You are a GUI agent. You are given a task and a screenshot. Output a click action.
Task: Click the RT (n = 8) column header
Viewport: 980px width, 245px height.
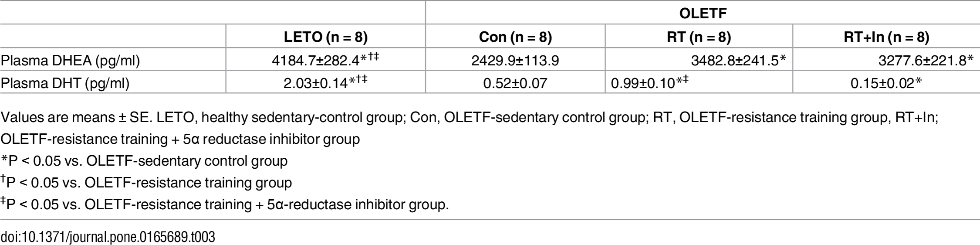(x=699, y=37)
